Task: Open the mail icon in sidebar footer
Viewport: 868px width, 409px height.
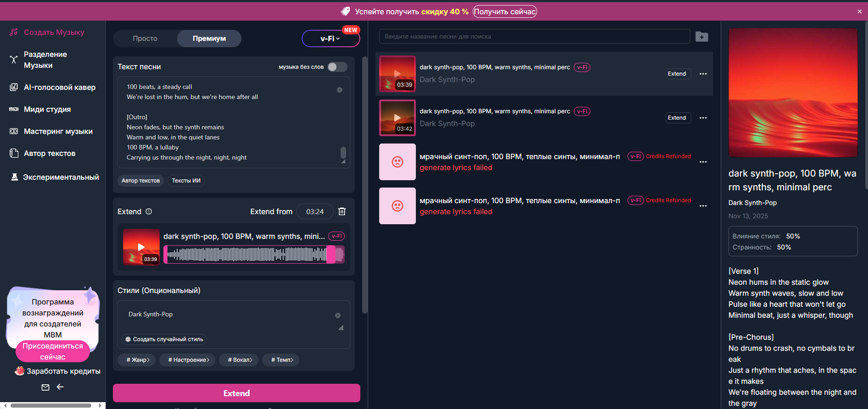Action: coord(45,387)
